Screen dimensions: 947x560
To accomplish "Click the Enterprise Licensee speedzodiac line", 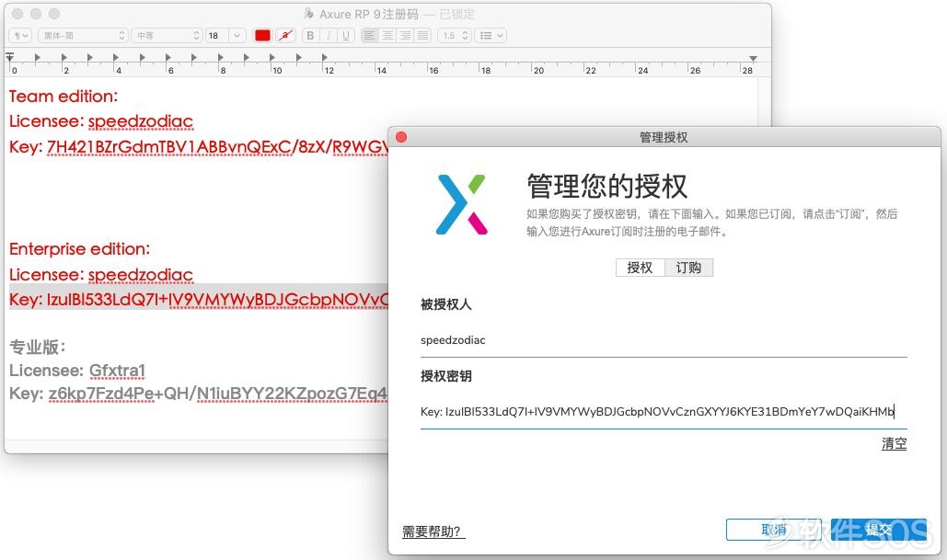I will 101,275.
